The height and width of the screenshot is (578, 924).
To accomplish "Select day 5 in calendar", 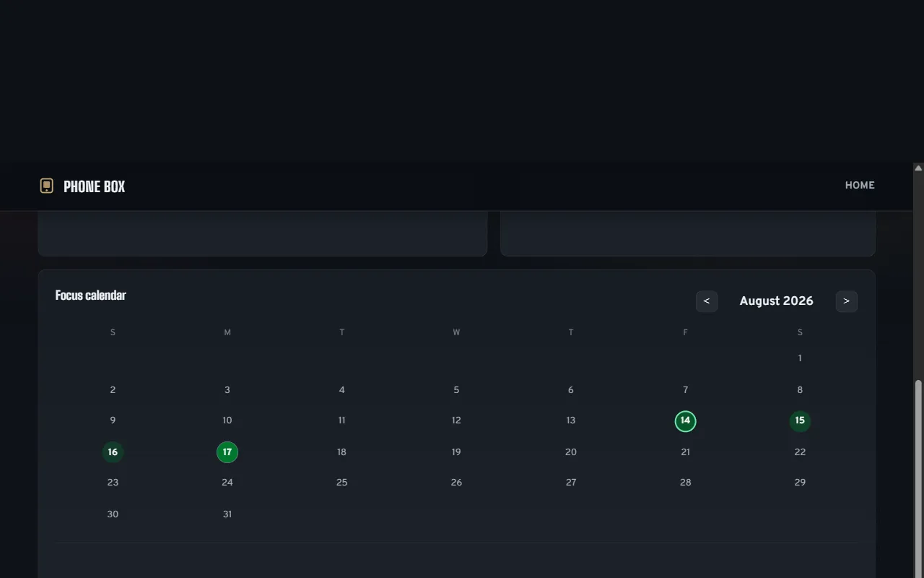I will (456, 390).
